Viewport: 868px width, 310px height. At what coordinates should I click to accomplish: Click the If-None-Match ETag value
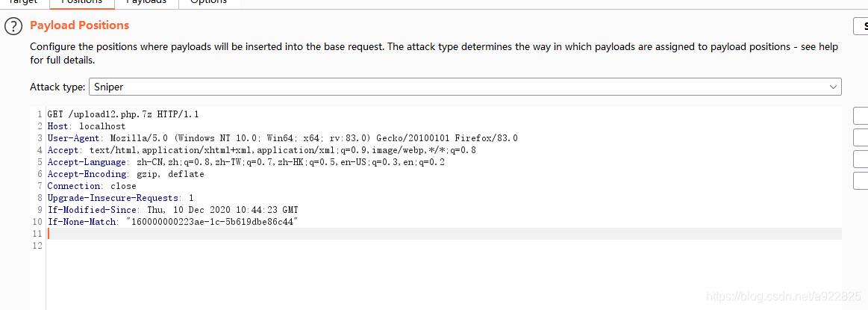[x=212, y=222]
